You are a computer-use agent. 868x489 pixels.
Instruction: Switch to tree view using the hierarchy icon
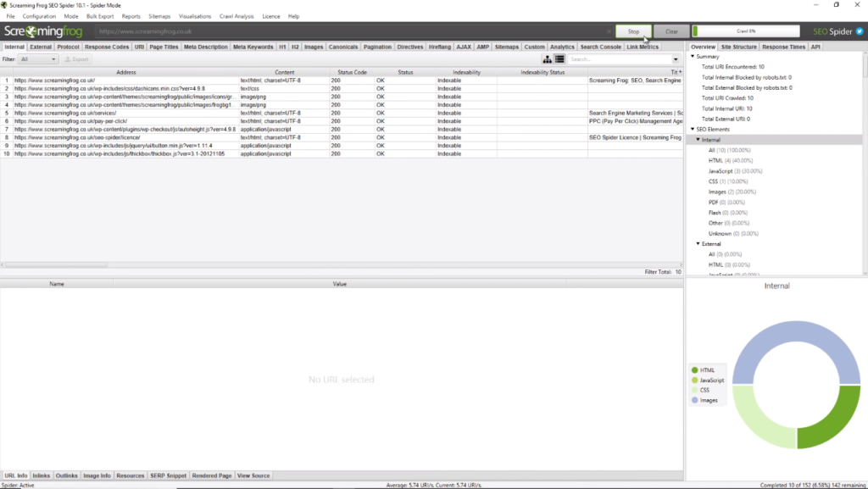[x=547, y=59]
